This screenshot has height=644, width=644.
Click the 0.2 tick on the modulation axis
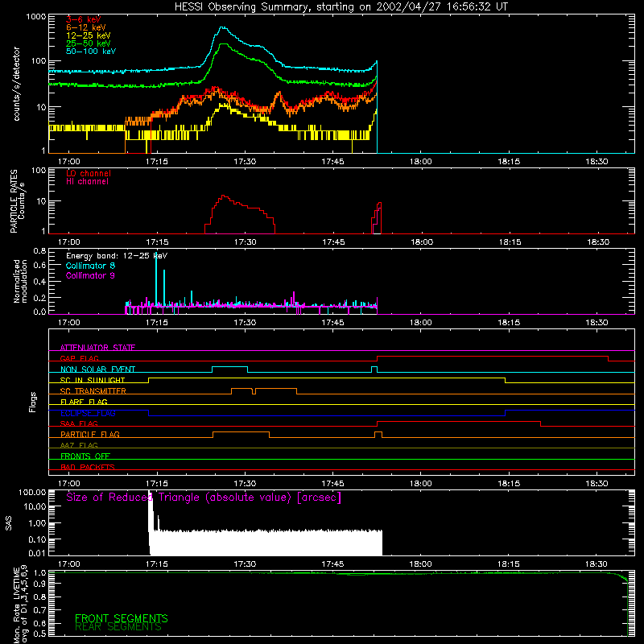[39, 298]
